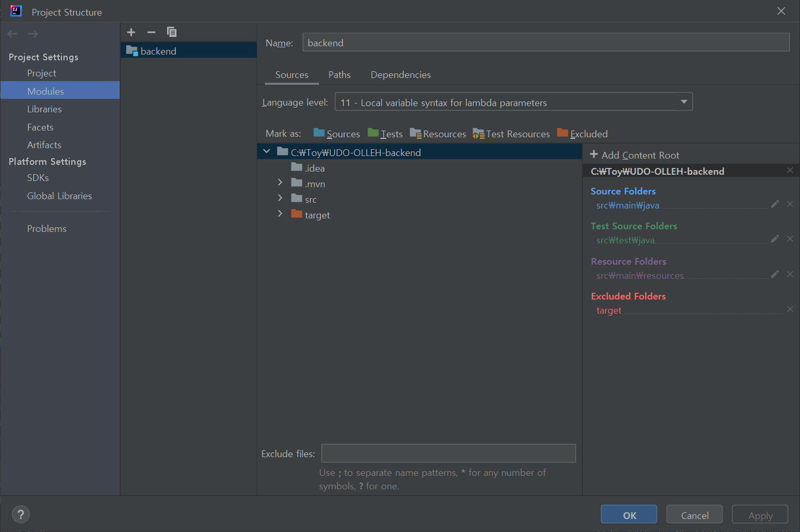Mark folder as Resources icon
The image size is (800, 532).
[416, 133]
